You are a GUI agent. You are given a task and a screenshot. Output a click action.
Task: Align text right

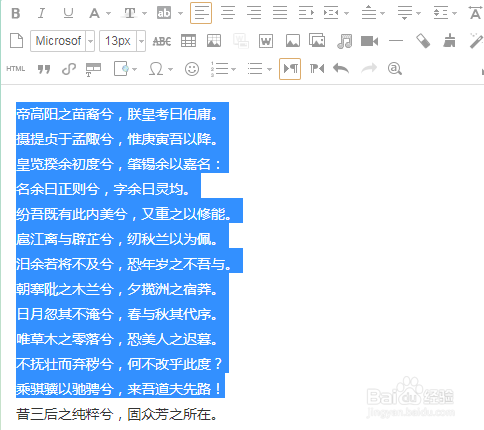tap(254, 13)
